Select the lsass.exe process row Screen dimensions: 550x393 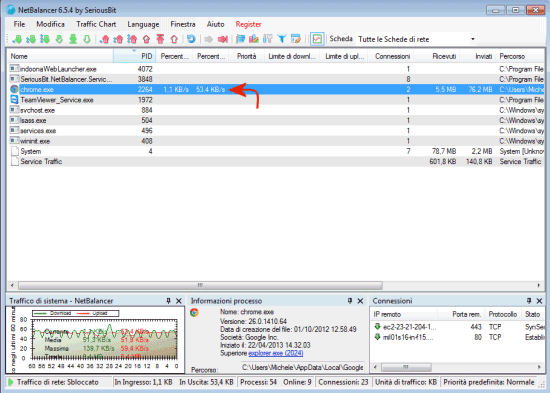(276, 120)
